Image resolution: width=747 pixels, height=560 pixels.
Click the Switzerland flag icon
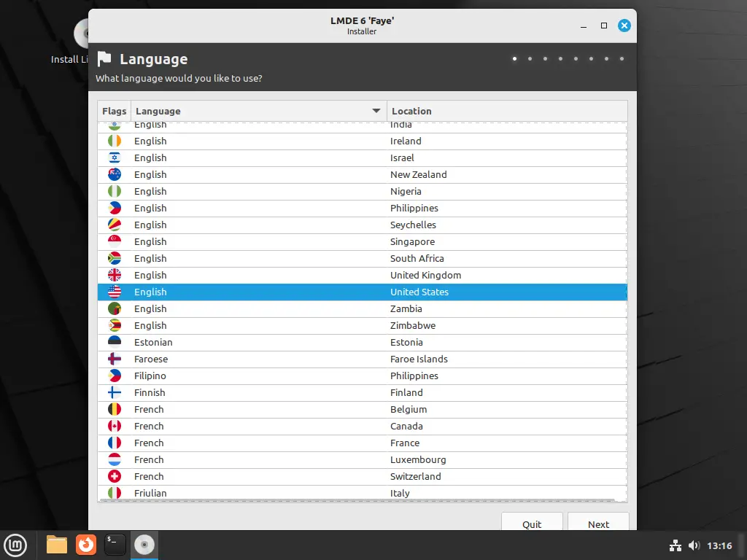(115, 476)
